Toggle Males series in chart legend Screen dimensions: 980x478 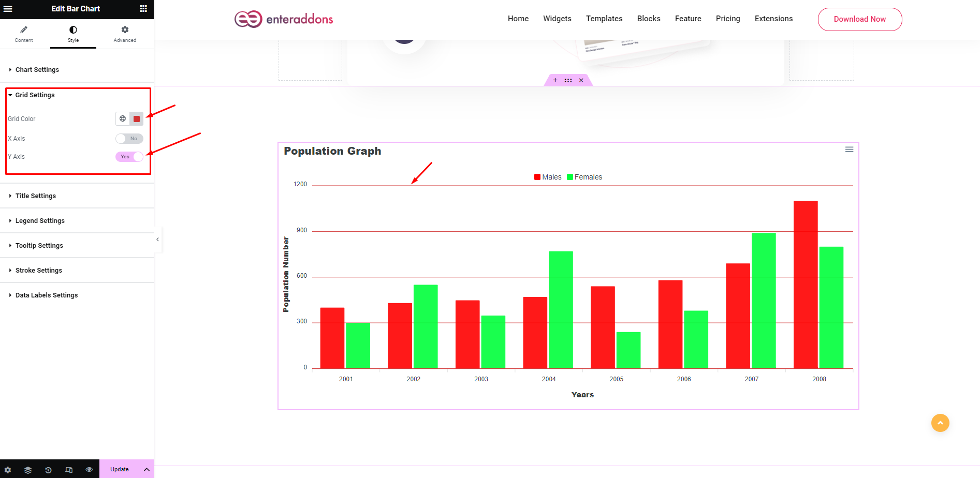(548, 177)
